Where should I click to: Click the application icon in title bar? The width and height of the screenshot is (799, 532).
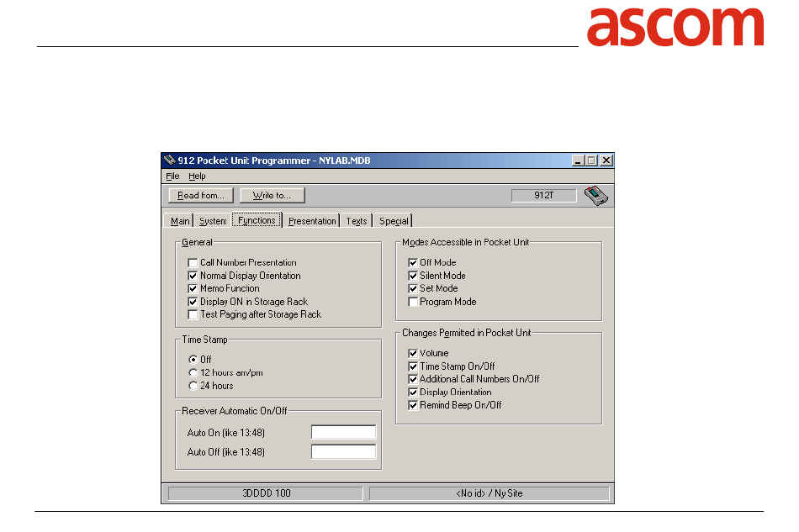[x=170, y=161]
